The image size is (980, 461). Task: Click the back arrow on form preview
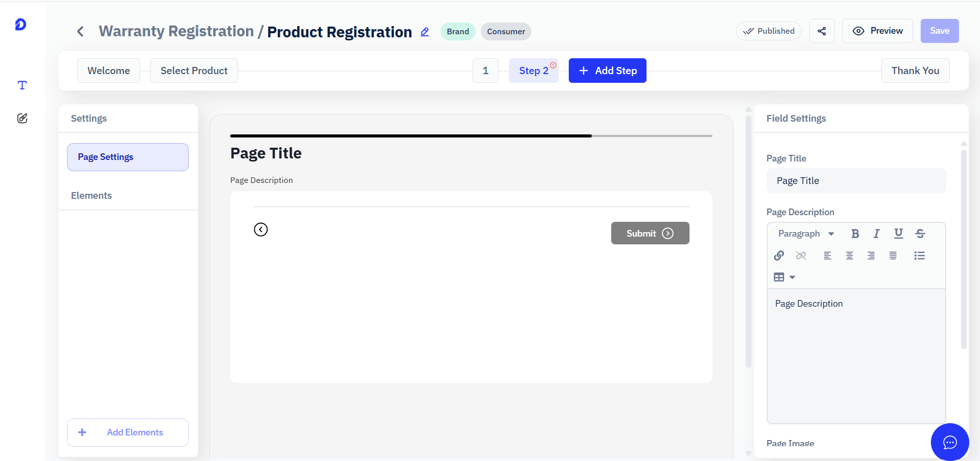(x=261, y=229)
